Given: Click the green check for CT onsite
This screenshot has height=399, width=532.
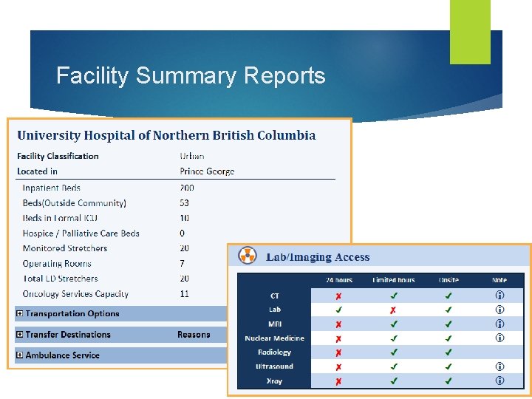Looking at the screenshot, I should (449, 296).
